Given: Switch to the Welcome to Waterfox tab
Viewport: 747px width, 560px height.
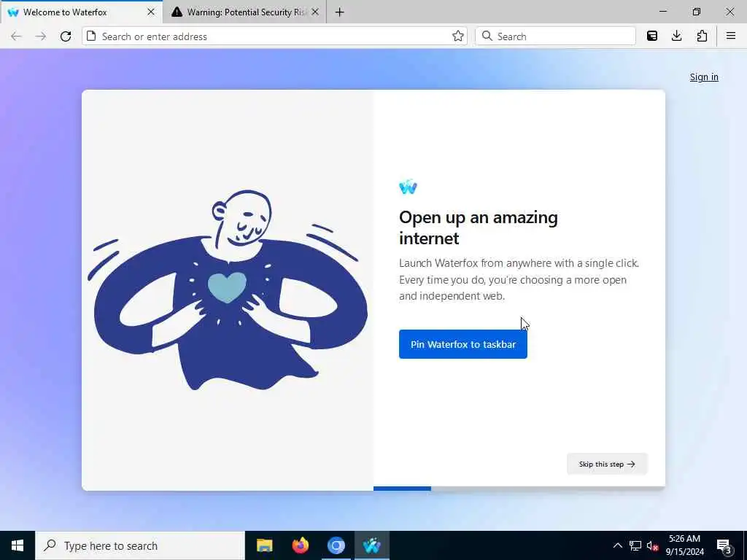Looking at the screenshot, I should tap(82, 12).
